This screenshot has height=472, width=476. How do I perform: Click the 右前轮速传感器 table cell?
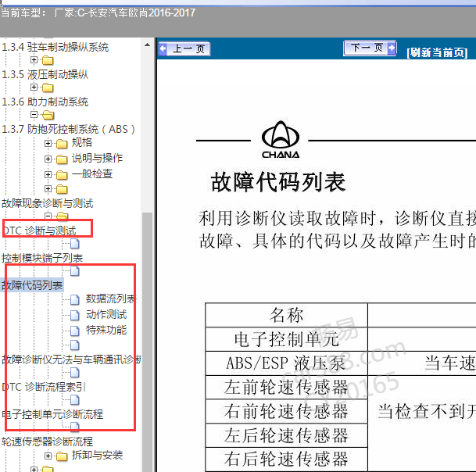click(x=286, y=411)
